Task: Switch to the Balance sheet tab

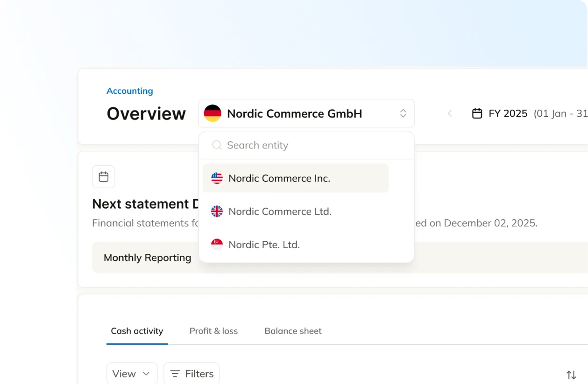Action: [x=293, y=331]
